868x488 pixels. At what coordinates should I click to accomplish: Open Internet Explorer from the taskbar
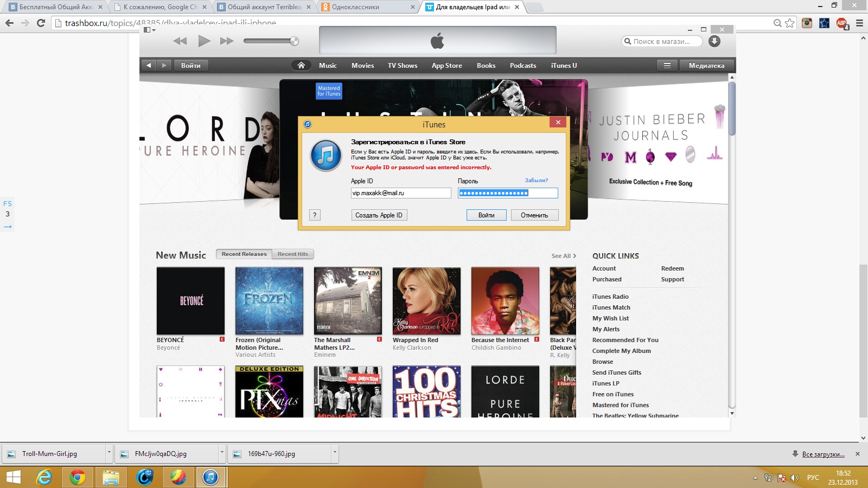pos(44,477)
